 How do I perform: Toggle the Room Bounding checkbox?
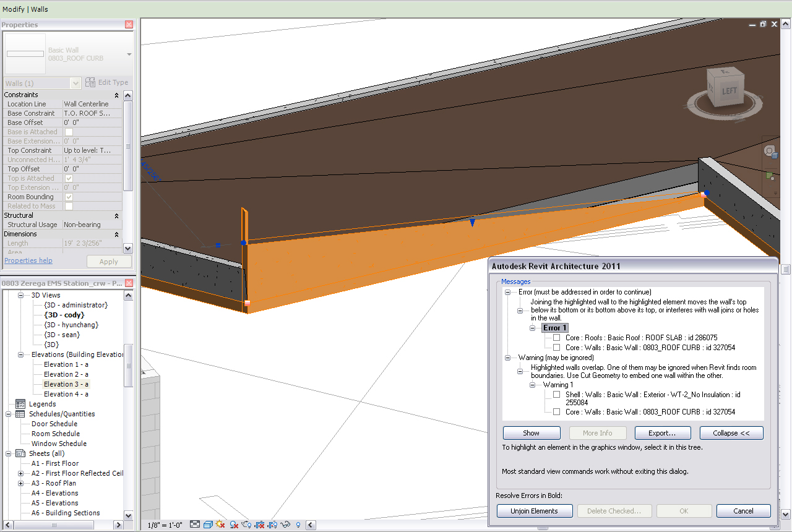click(x=69, y=197)
